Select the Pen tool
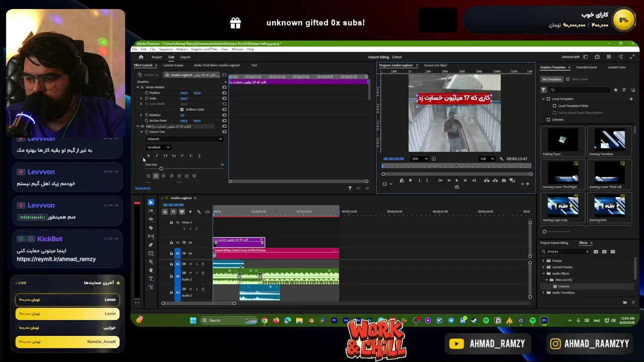644x362 pixels. tap(151, 245)
